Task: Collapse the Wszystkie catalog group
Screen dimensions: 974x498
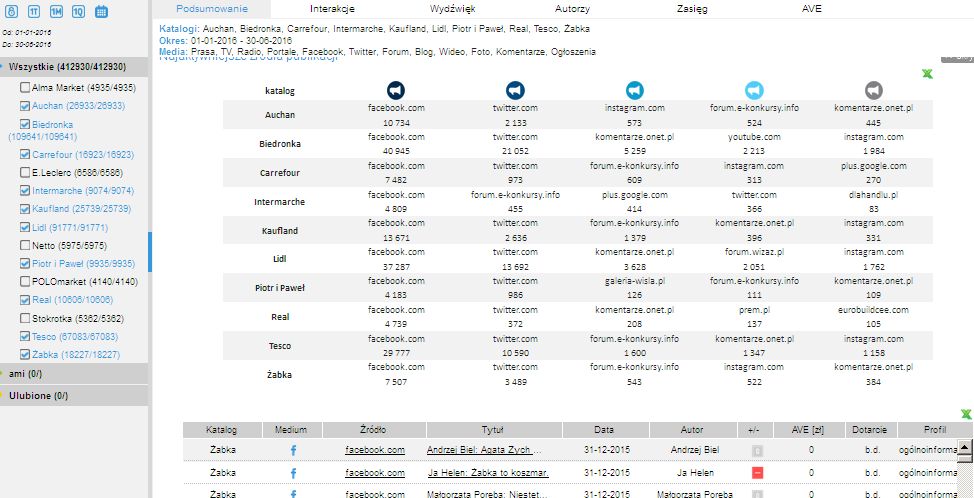Action: tap(4, 66)
